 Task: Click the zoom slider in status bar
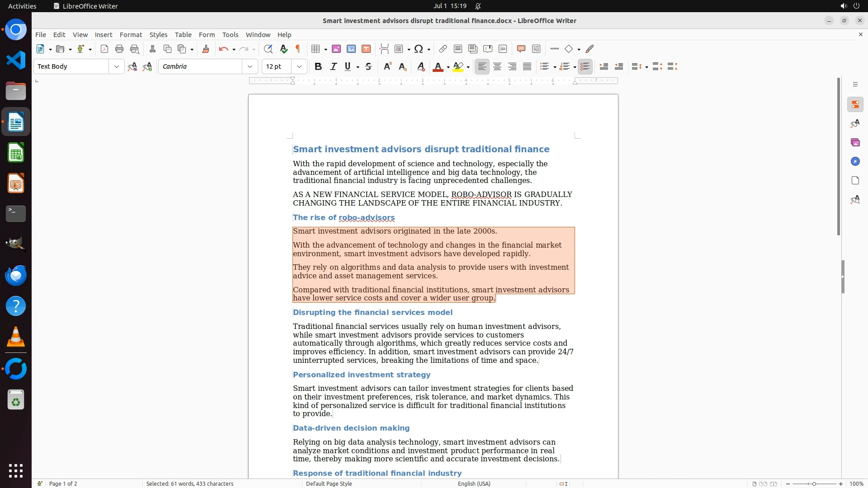[814, 483]
